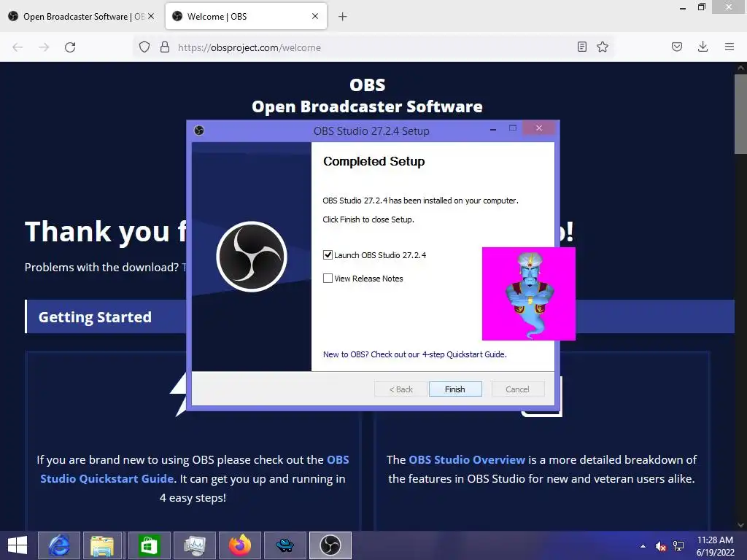Viewport: 747px width, 560px height.
Task: Click the Back button in Setup
Action: pos(400,389)
